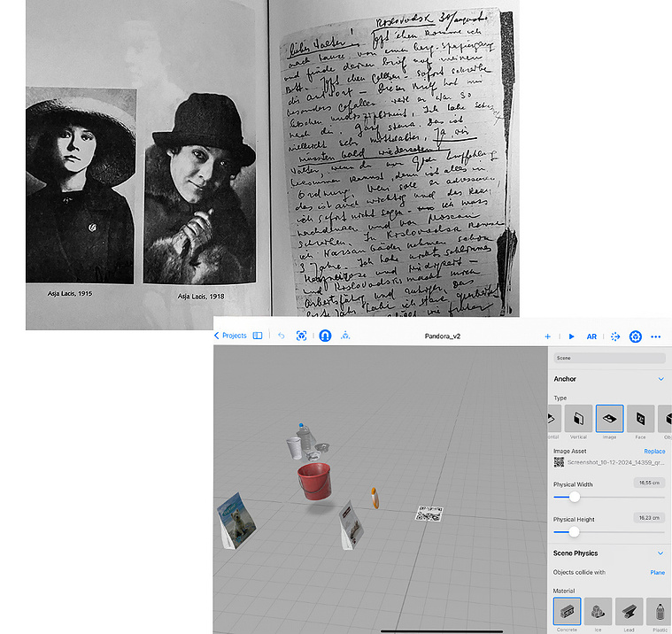Open the Behaviors panel icon

tap(615, 336)
